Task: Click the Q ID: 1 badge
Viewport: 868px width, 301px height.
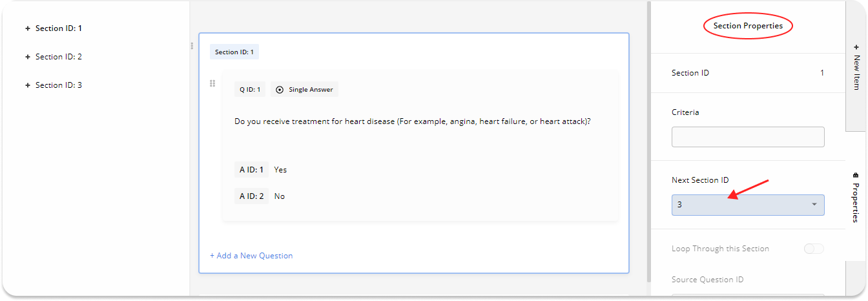Action: pos(250,90)
